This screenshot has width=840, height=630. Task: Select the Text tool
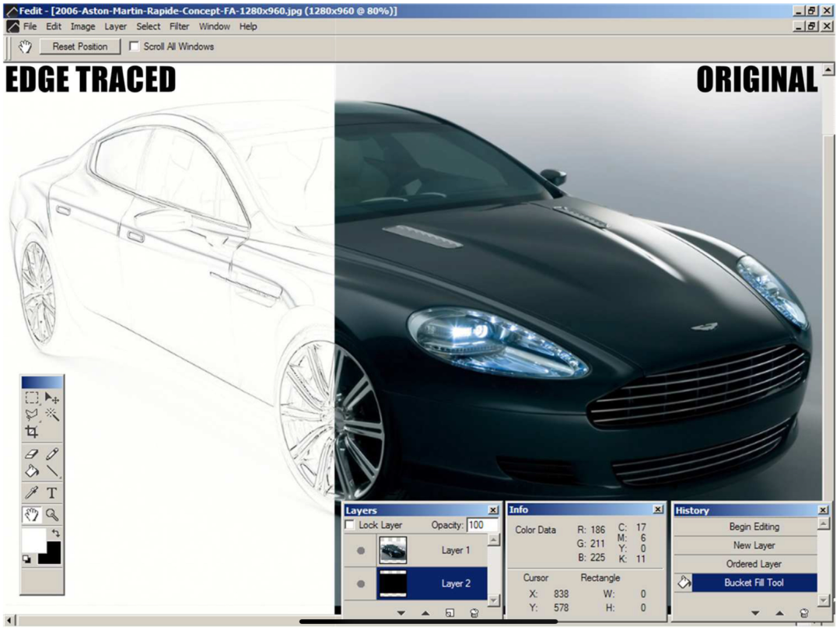tap(52, 493)
